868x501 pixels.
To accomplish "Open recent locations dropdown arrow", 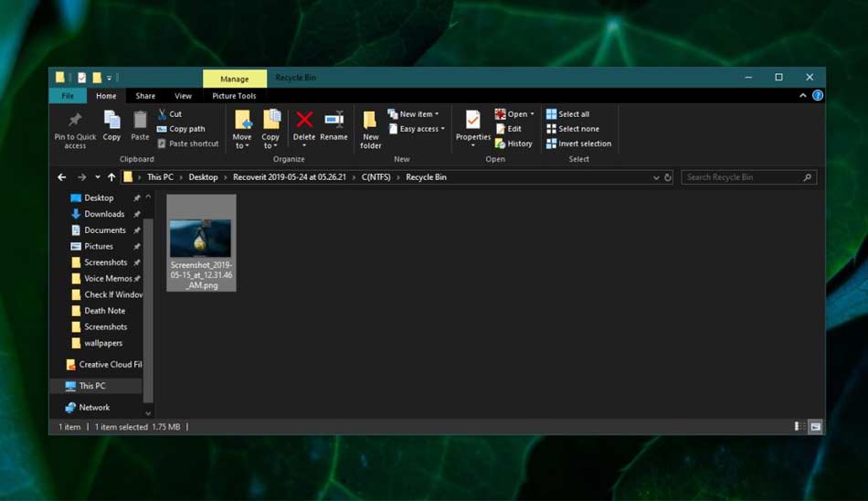I will tap(98, 177).
